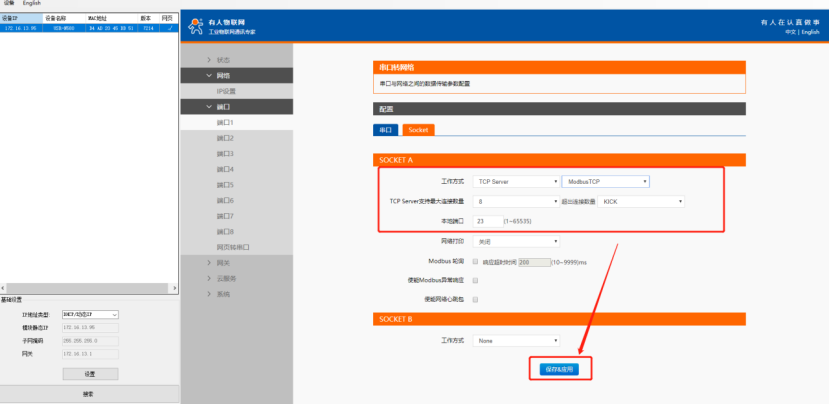Collapse the 网络 sidebar section
Viewport: 830px width, 404px height.
click(222, 76)
